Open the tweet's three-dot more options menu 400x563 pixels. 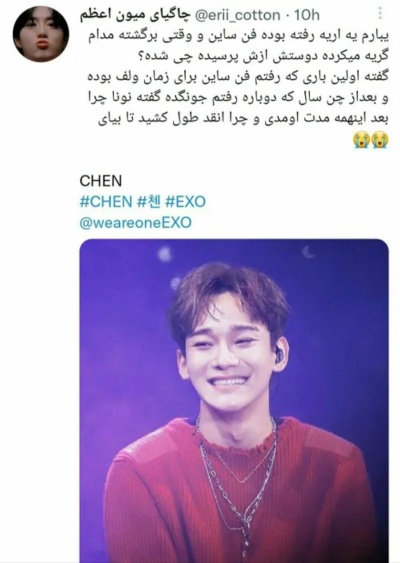(x=380, y=14)
